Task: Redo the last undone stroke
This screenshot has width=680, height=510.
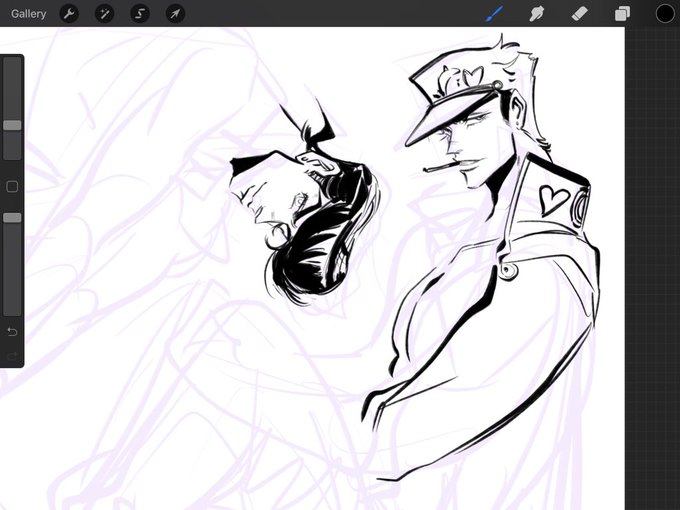Action: (x=12, y=356)
